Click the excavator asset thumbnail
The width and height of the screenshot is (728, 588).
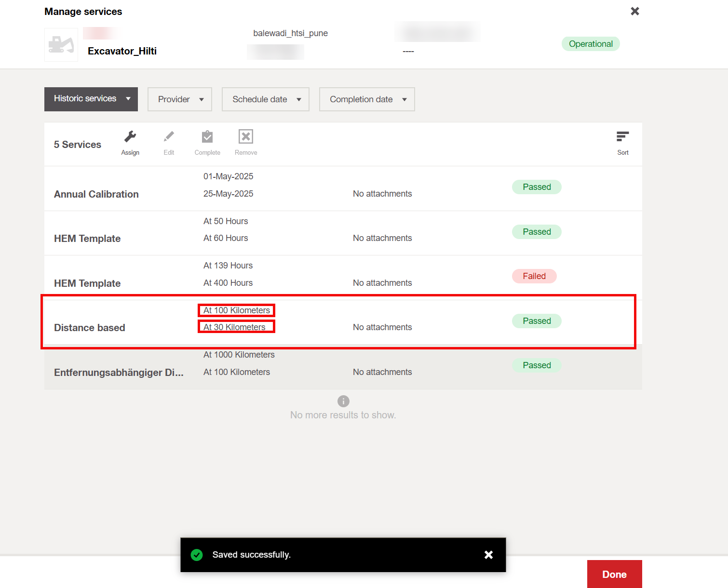(x=61, y=45)
